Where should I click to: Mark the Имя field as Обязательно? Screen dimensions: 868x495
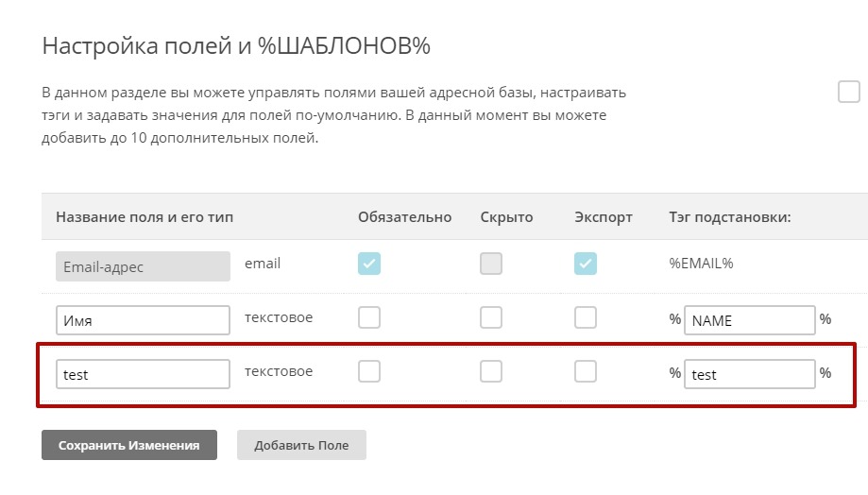369,318
